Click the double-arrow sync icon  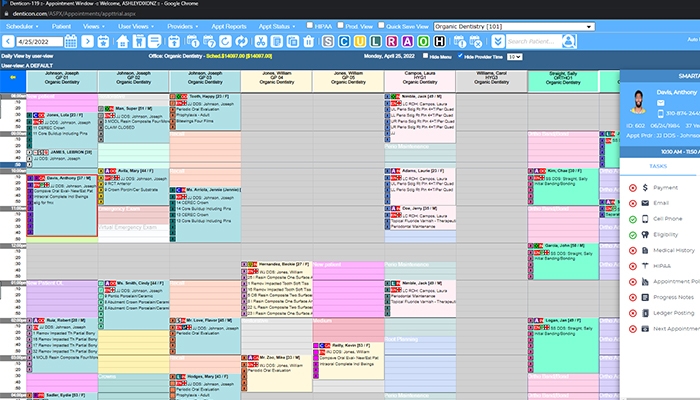(242, 42)
